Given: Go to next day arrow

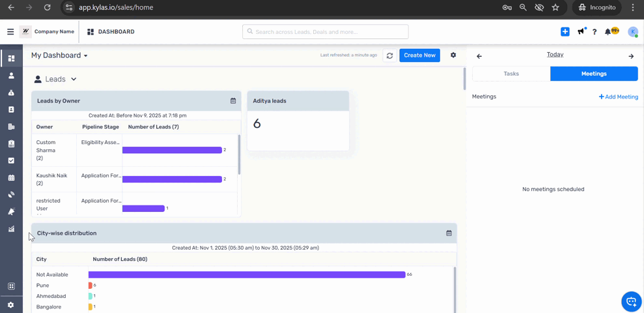Looking at the screenshot, I should click(630, 56).
